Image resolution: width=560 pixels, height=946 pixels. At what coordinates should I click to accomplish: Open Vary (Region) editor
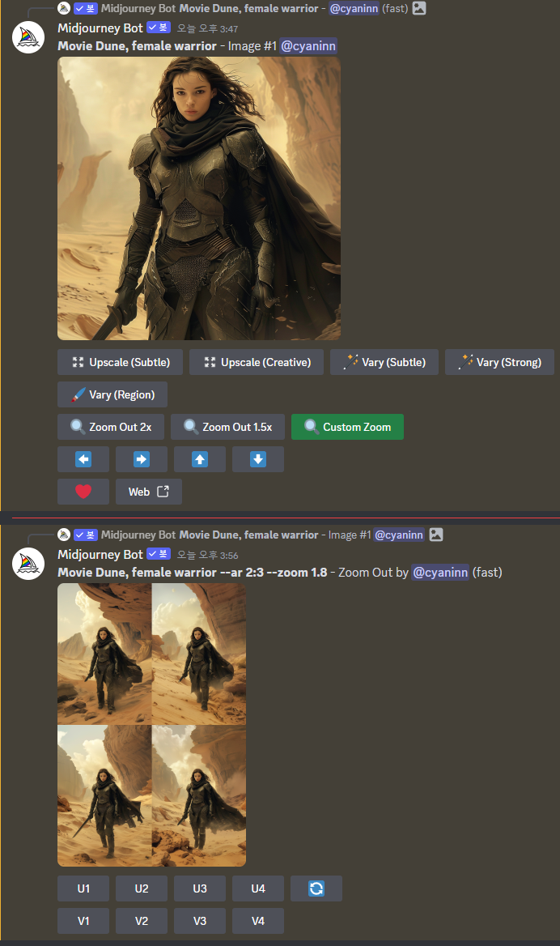(112, 394)
